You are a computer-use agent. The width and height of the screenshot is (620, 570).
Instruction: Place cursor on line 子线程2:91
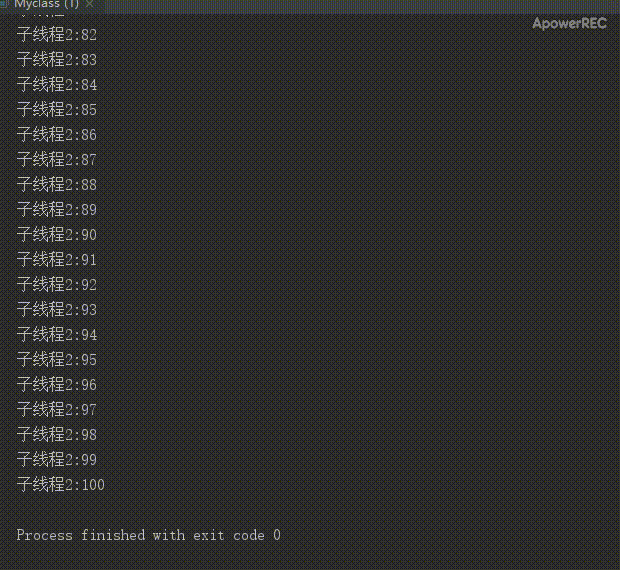pos(57,260)
